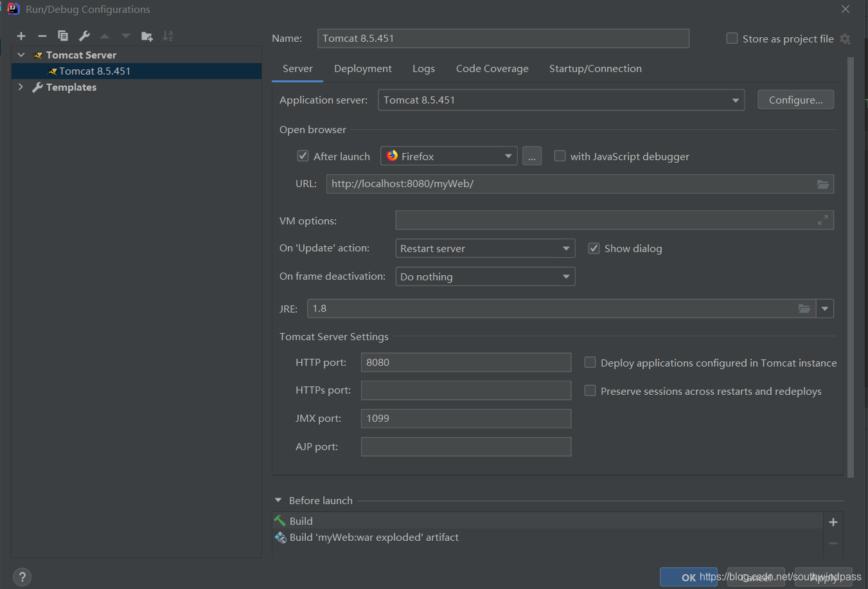Click the OK button
The image size is (868, 589).
(689, 577)
